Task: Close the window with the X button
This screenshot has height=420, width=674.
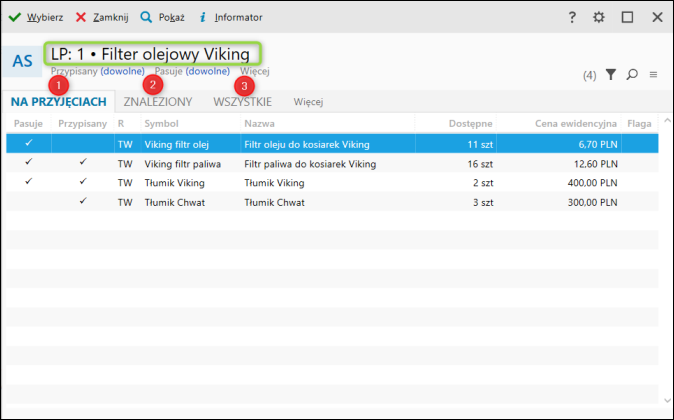Action: click(x=657, y=17)
